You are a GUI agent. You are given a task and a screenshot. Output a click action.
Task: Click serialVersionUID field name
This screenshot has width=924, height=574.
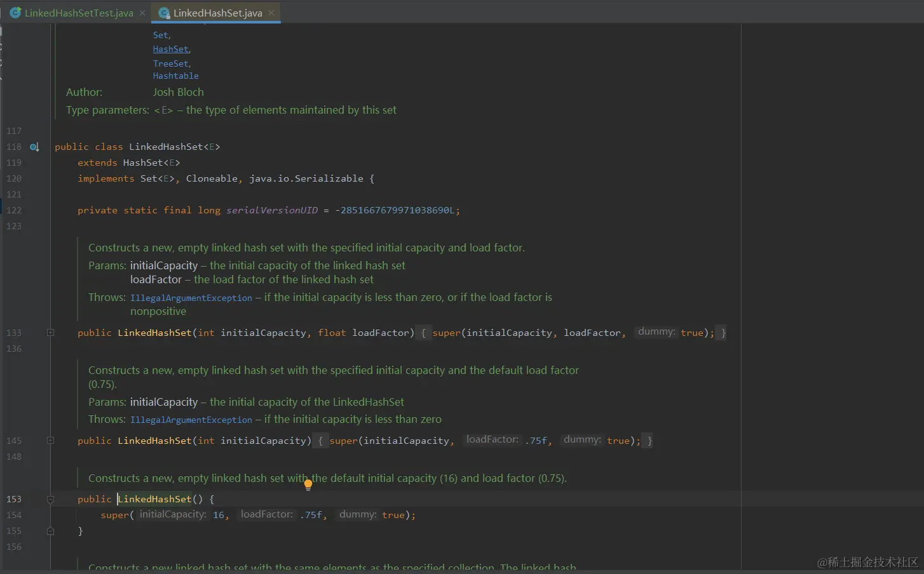click(x=272, y=210)
